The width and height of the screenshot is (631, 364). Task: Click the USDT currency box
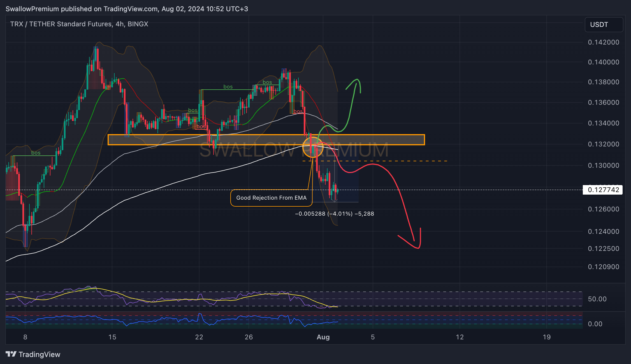click(604, 25)
